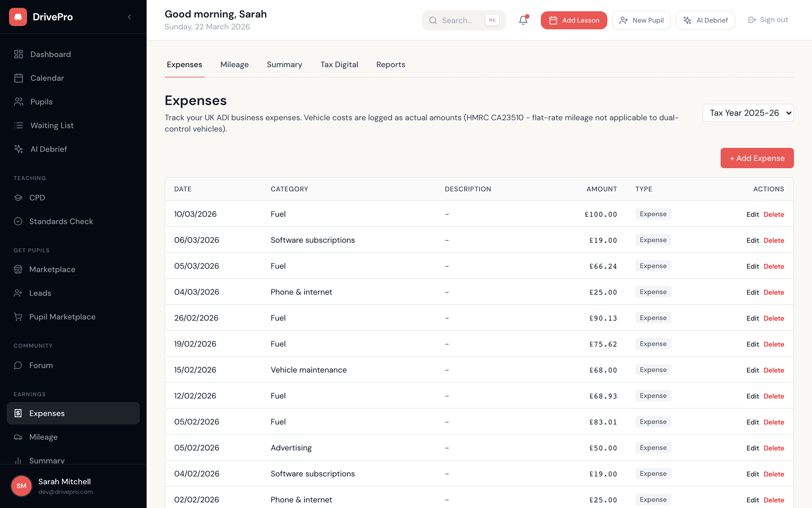Delete the Advertising expense from 05/02/2026

point(774,448)
